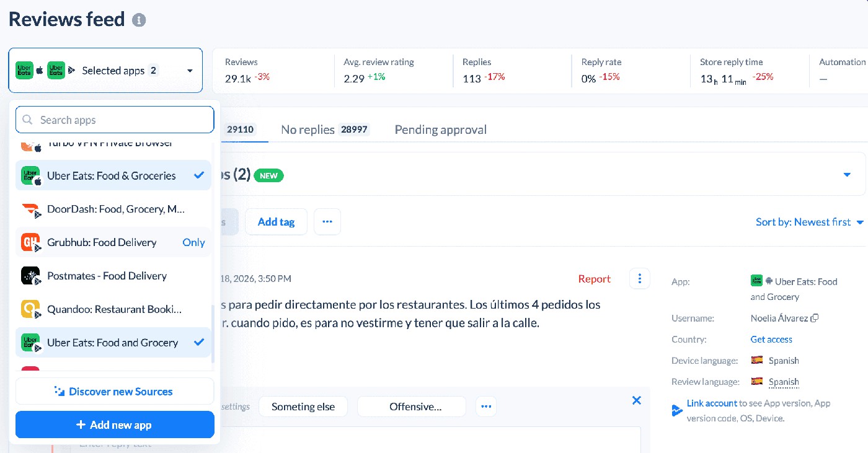Image resolution: width=868 pixels, height=453 pixels.
Task: Click the Grubhub app icon
Action: coord(30,242)
